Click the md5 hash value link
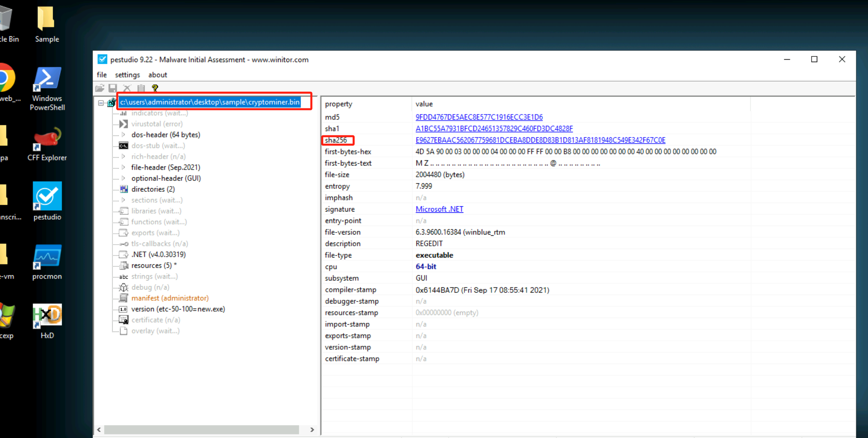 point(479,117)
